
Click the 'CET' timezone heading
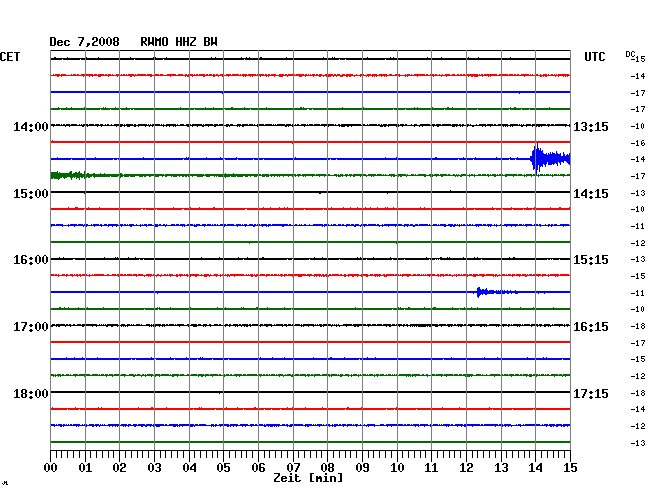pyautogui.click(x=10, y=57)
